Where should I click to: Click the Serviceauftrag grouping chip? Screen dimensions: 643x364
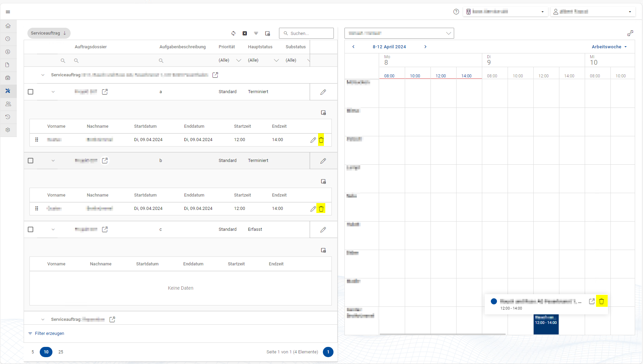pyautogui.click(x=49, y=33)
